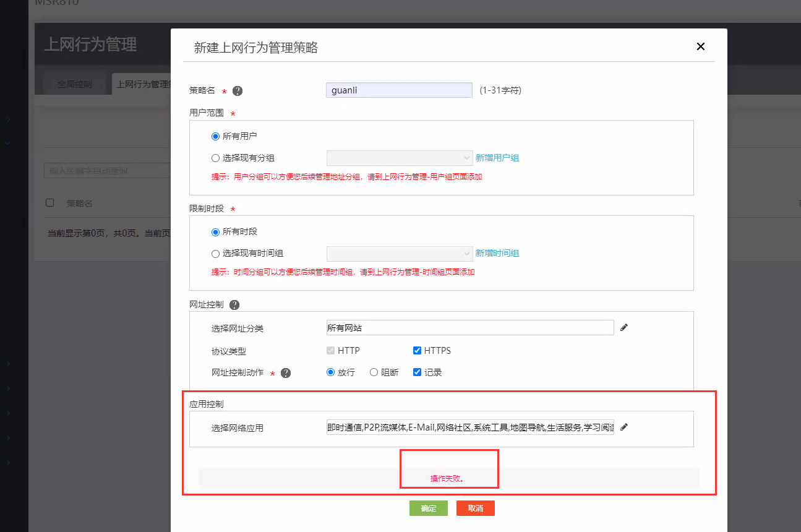Uncheck the HTTPS protocol checkbox
The height and width of the screenshot is (532, 801).
click(x=418, y=351)
